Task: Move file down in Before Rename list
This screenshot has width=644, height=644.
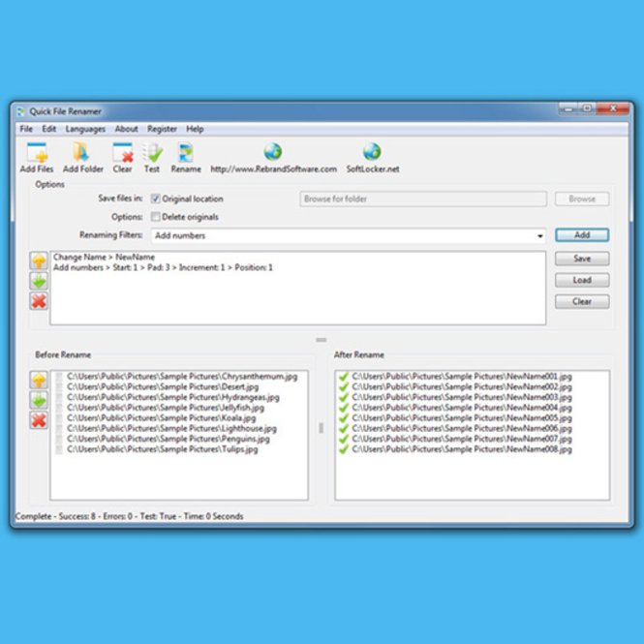Action: (39, 400)
